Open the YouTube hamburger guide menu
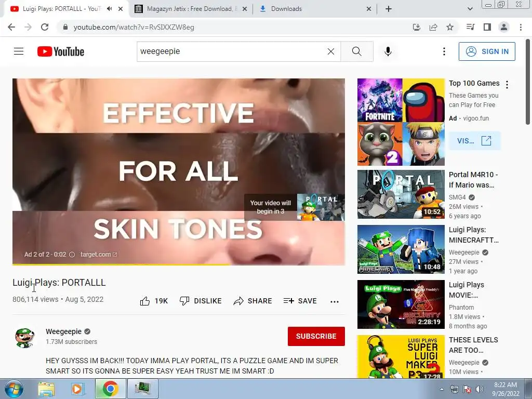The width and height of the screenshot is (532, 399). pyautogui.click(x=19, y=51)
